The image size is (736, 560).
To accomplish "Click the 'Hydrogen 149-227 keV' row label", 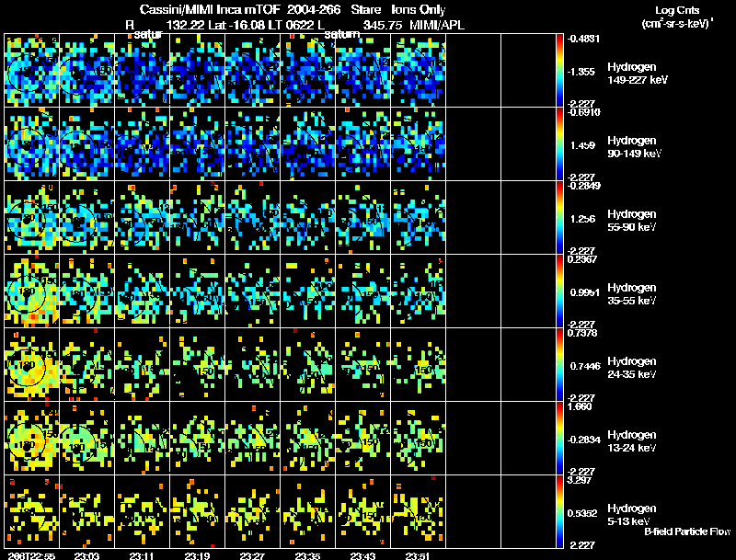I will tap(638, 74).
